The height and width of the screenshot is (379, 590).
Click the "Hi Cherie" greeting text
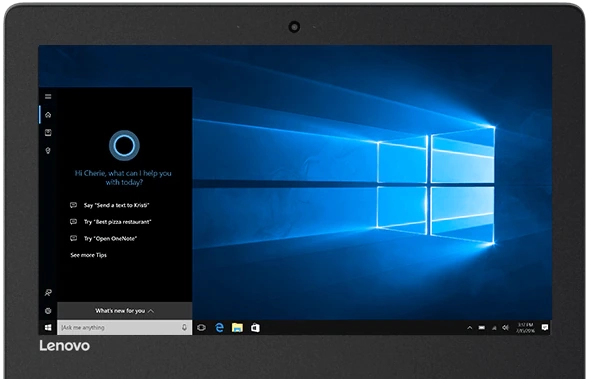(x=123, y=178)
